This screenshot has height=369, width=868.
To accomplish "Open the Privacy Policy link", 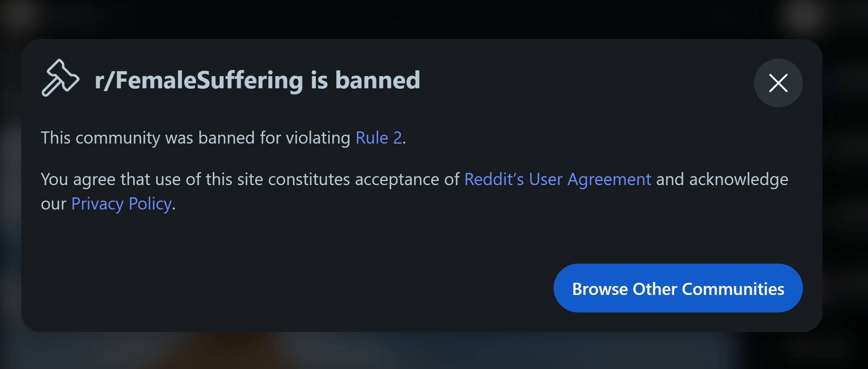I will [121, 203].
